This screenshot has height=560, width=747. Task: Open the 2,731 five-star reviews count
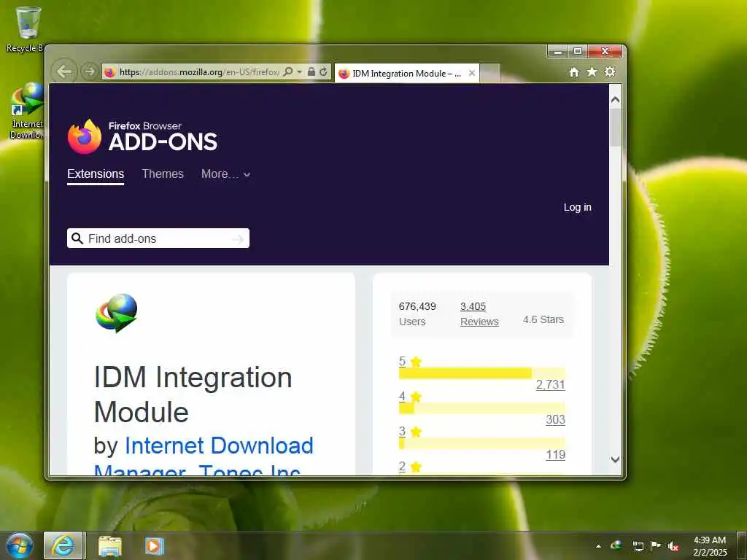click(550, 385)
